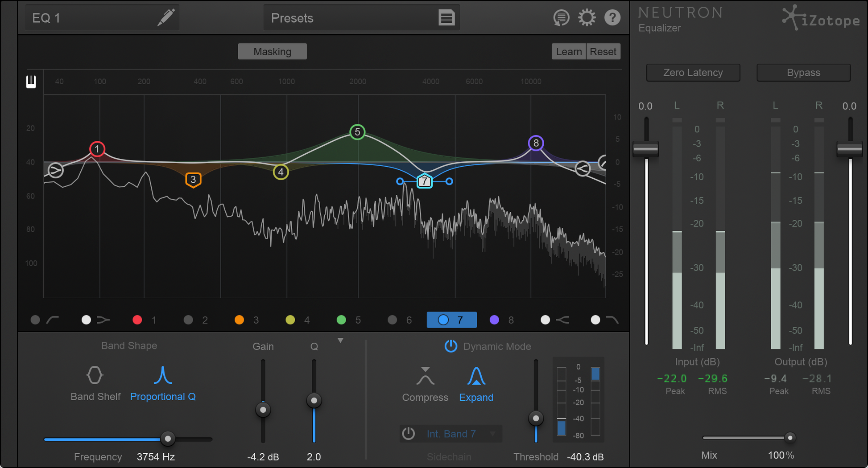Choose the Compress dynamic mode icon
The width and height of the screenshot is (868, 468).
[425, 376]
